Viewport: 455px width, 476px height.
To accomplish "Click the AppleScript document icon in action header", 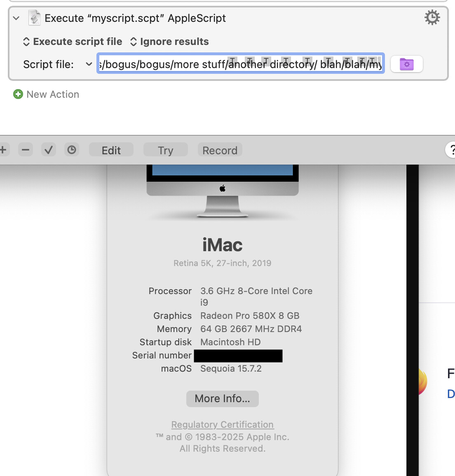I will tap(34, 18).
